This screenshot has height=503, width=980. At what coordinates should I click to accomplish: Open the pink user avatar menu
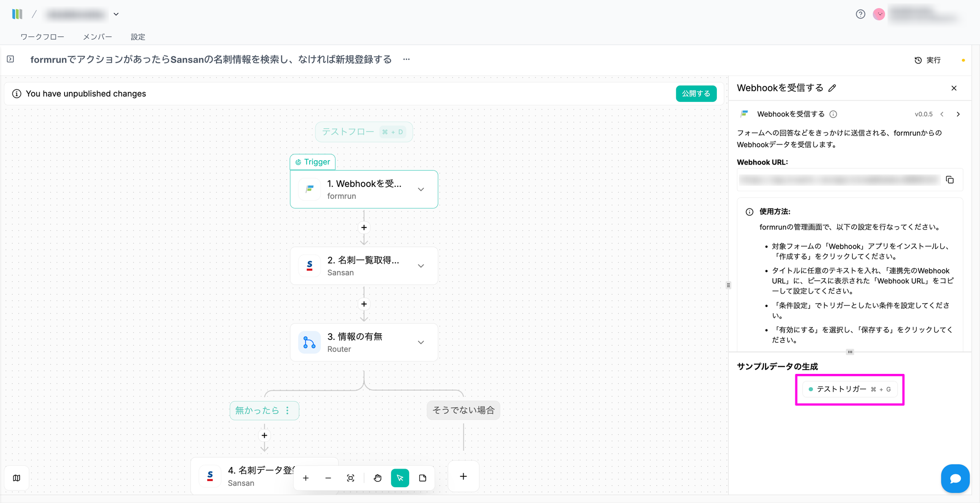[879, 14]
